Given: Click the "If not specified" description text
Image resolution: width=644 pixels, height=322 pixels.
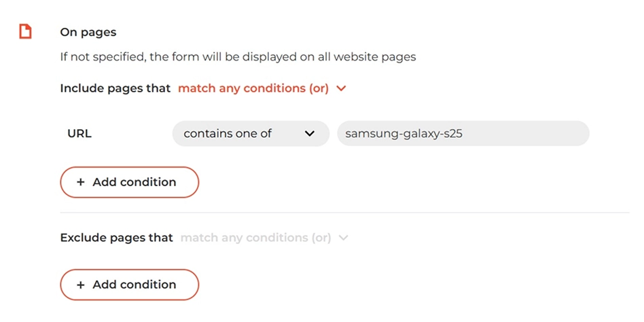Looking at the screenshot, I should coord(238,56).
